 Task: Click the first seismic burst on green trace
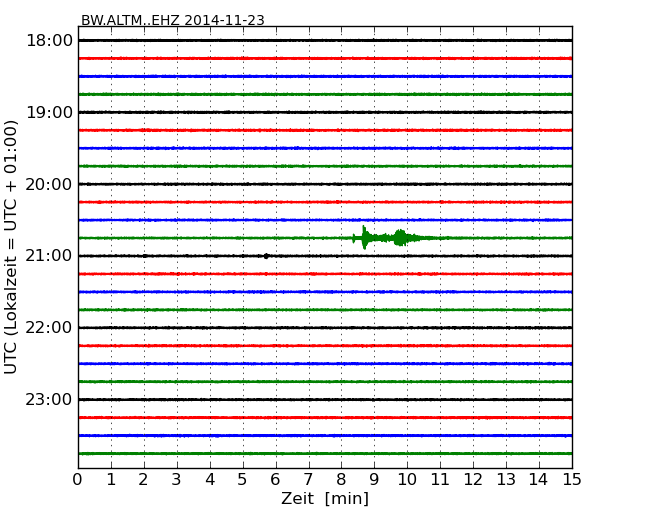[x=364, y=238]
